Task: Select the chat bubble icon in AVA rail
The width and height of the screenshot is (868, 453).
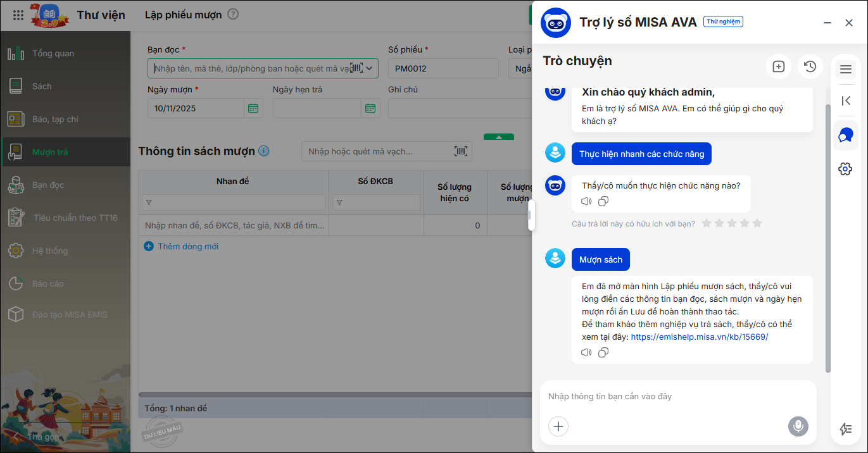Action: (846, 135)
